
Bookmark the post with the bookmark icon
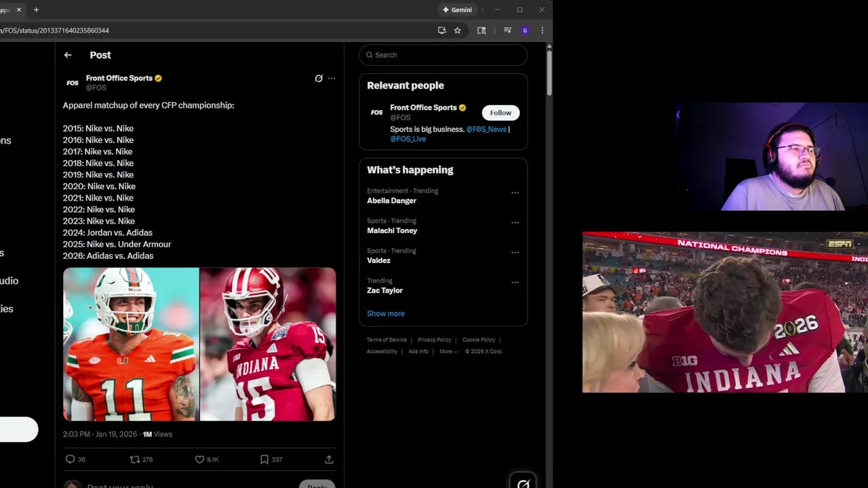click(264, 460)
